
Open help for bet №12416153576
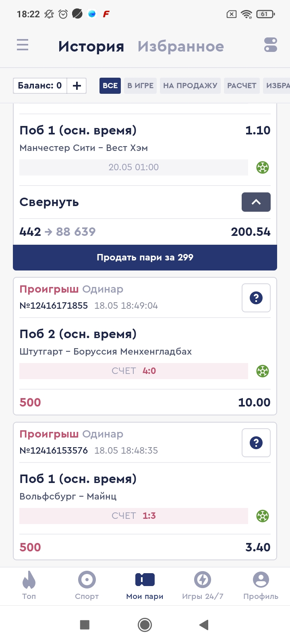(x=256, y=443)
